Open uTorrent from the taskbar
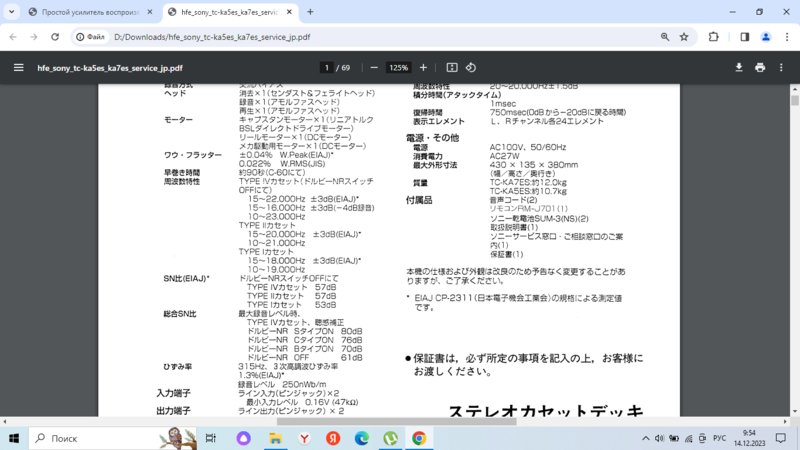This screenshot has height=450, width=800. pyautogui.click(x=390, y=438)
